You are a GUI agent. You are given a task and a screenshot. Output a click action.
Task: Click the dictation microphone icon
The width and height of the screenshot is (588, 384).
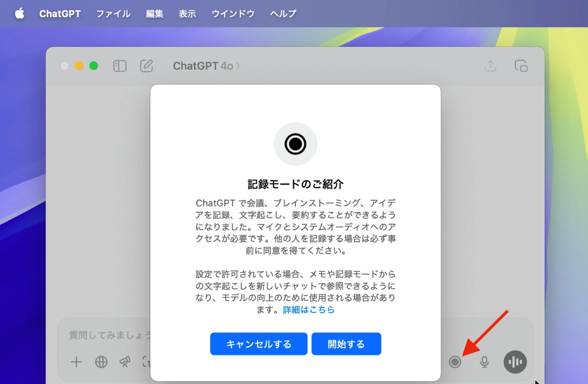click(x=484, y=362)
